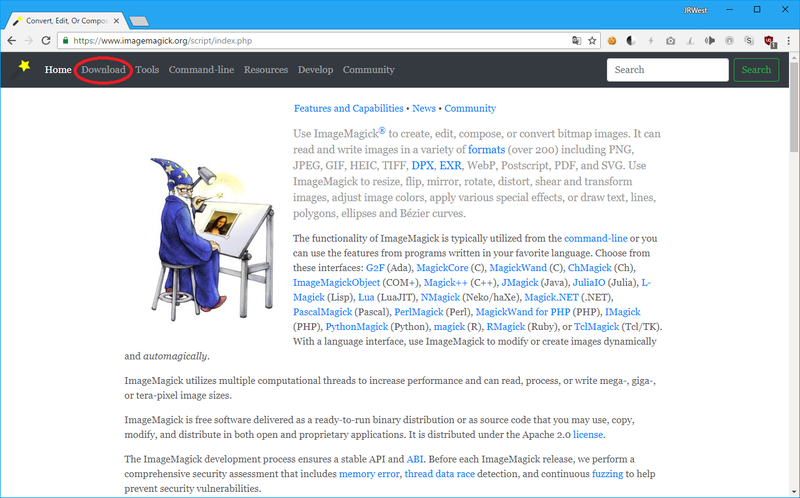
Task: Click the wizard at drafting table image
Action: pos(212,240)
